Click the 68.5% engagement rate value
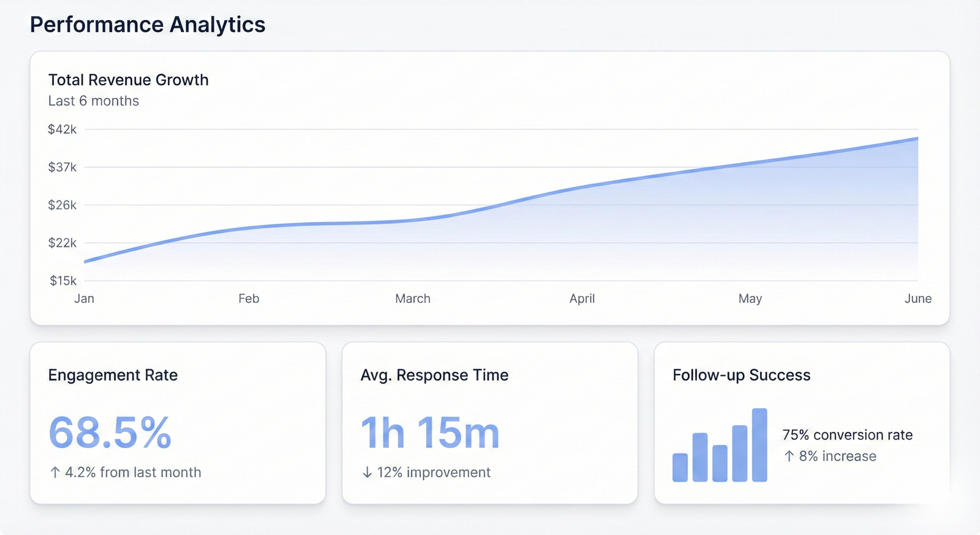The height and width of the screenshot is (535, 980). tap(110, 433)
